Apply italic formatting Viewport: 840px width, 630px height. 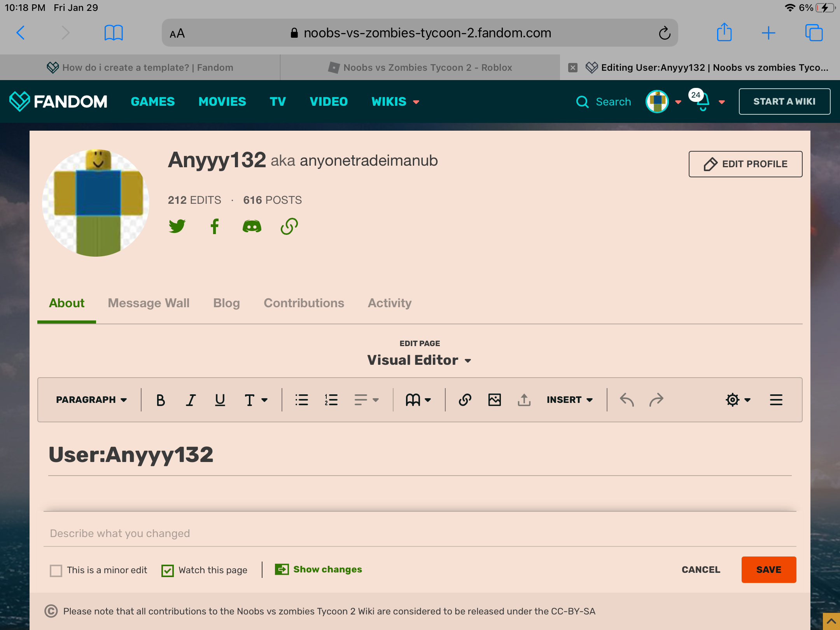click(x=190, y=400)
